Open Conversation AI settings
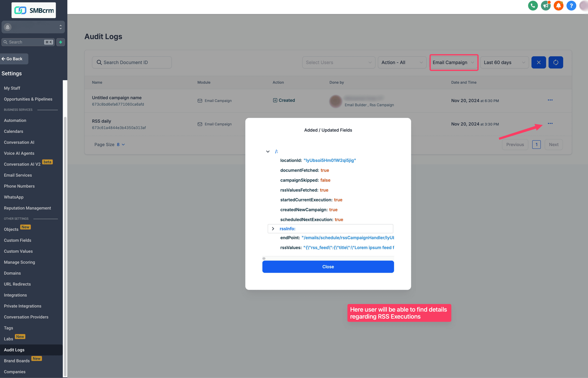Screen dimensions: 588x378 [x=19, y=142]
